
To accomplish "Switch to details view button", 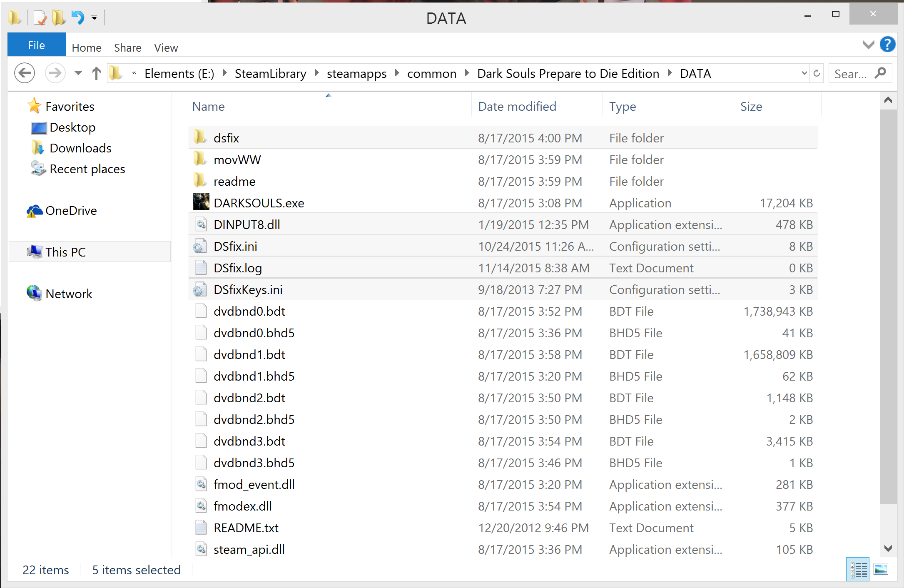I will tap(858, 569).
